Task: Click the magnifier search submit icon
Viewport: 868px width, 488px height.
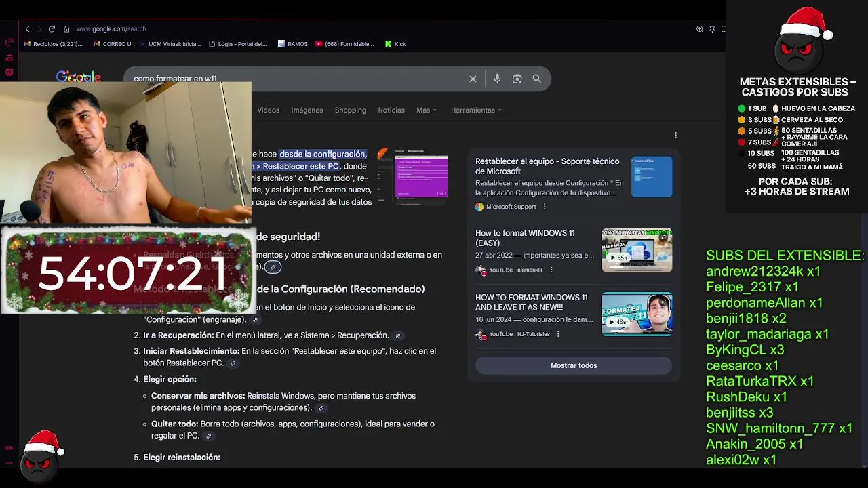Action: coord(536,79)
